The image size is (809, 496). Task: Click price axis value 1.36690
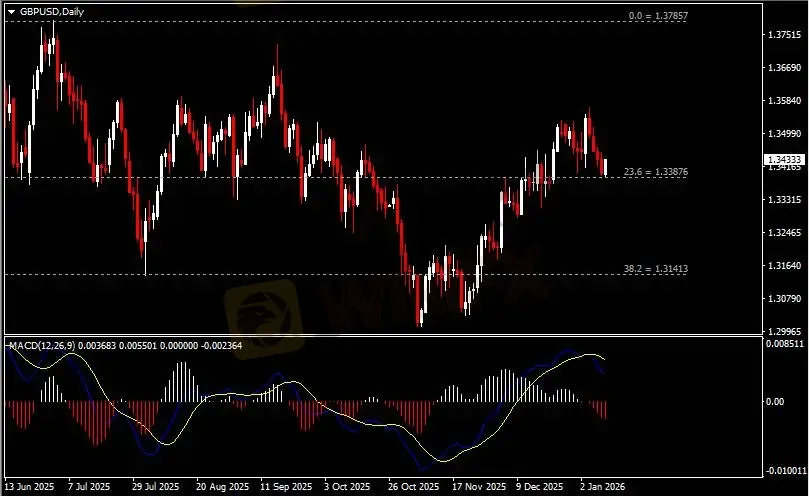(x=784, y=68)
